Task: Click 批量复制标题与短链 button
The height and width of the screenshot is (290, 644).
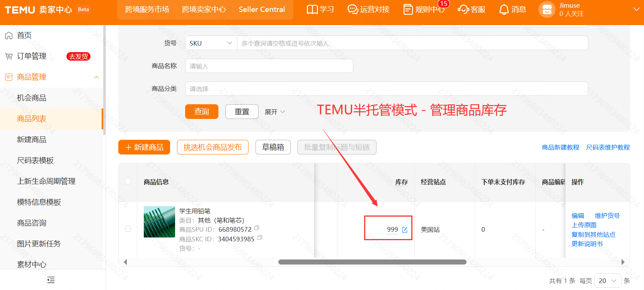Action: click(337, 147)
